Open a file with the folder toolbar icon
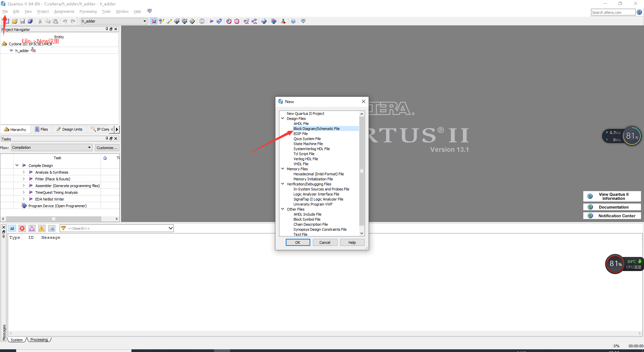644x352 pixels. (14, 21)
